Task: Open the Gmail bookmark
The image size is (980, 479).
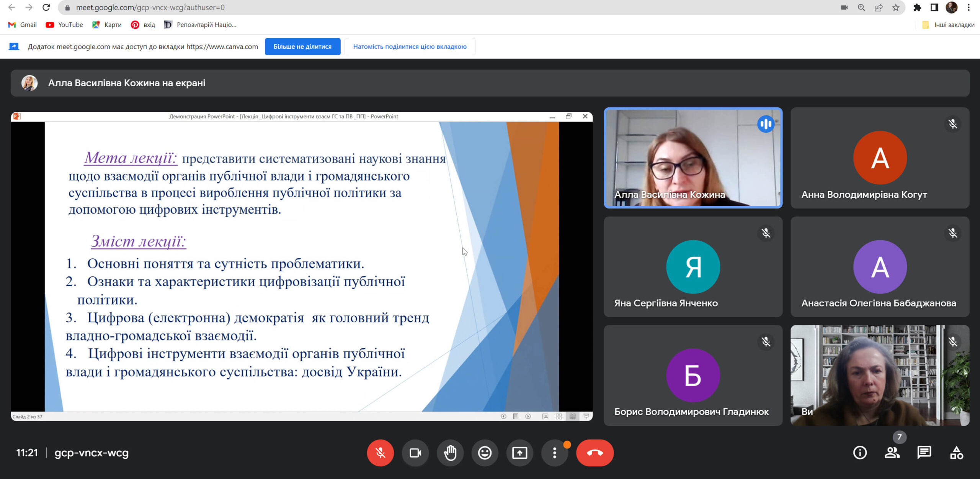Action: (x=23, y=25)
